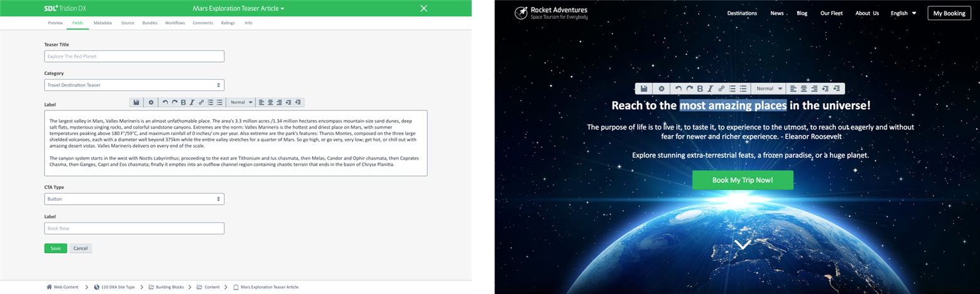Align left in Rocket Adventures inline toolbar
The width and height of the screenshot is (980, 294).
pyautogui.click(x=793, y=89)
